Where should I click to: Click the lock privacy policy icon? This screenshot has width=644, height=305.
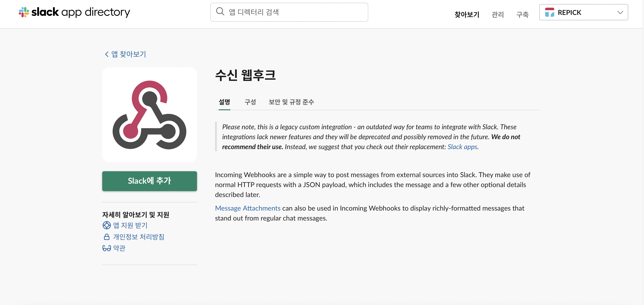[107, 237]
